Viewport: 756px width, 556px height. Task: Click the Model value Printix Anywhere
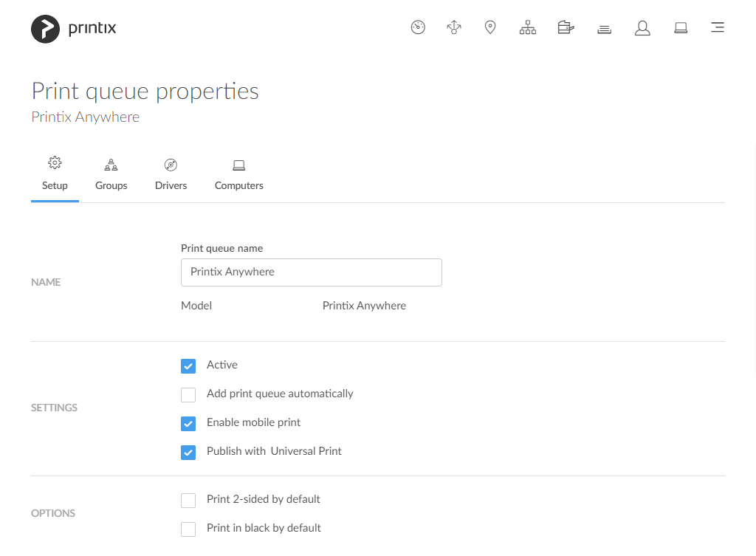364,306
